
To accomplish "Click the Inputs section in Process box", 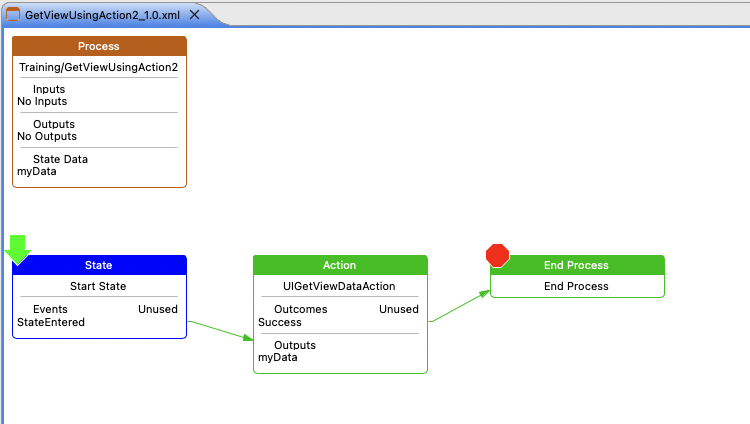I will point(48,90).
